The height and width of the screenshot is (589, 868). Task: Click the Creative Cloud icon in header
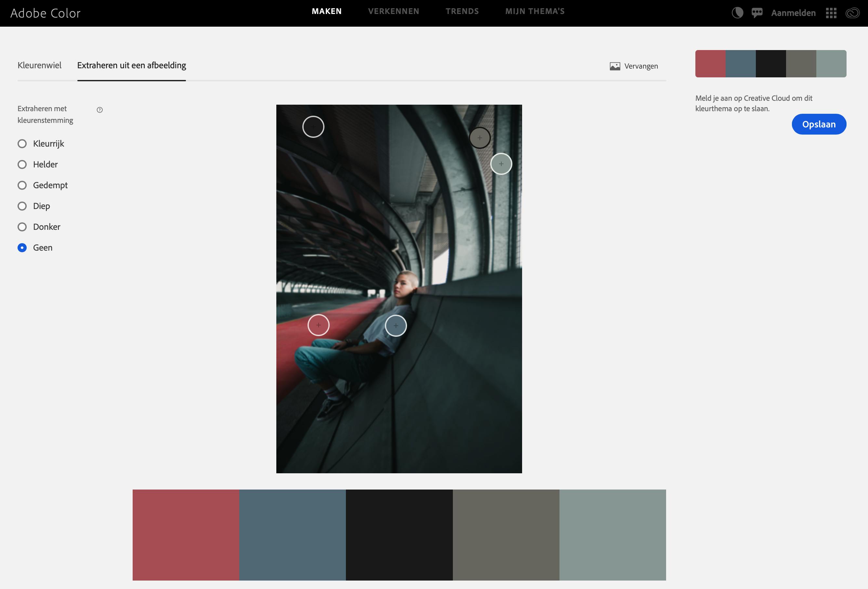852,13
